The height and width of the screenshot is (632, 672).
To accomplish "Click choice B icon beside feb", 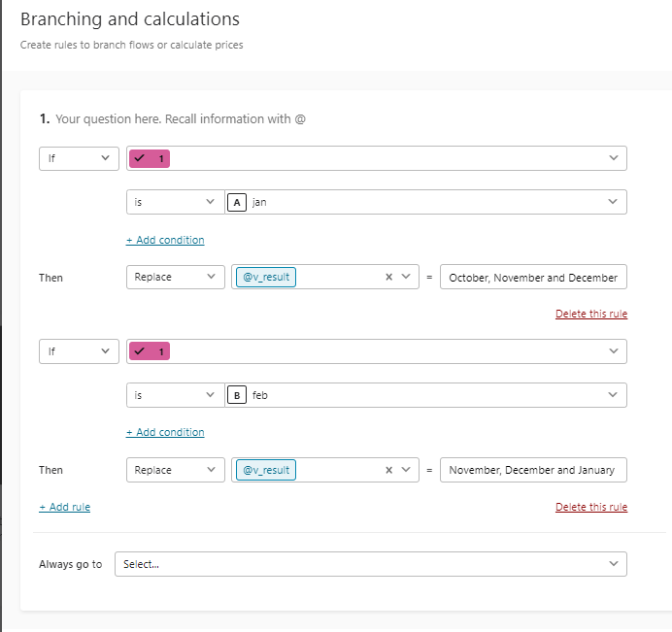I will (x=237, y=395).
